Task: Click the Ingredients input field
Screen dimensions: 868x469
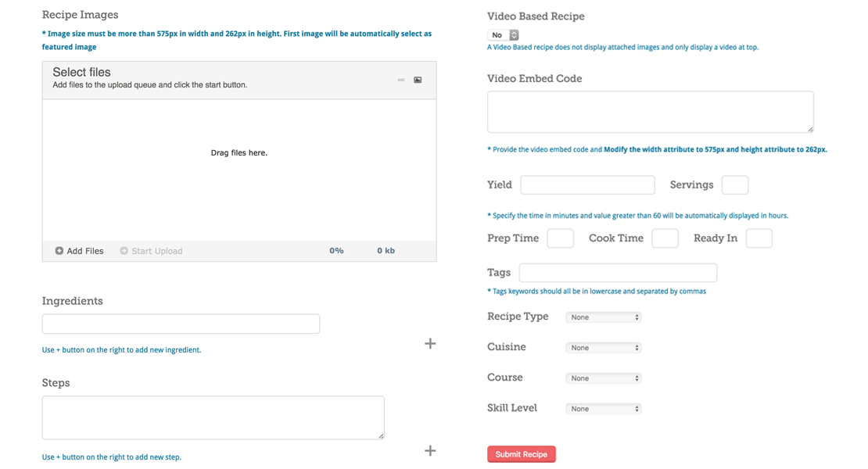Action: point(181,324)
